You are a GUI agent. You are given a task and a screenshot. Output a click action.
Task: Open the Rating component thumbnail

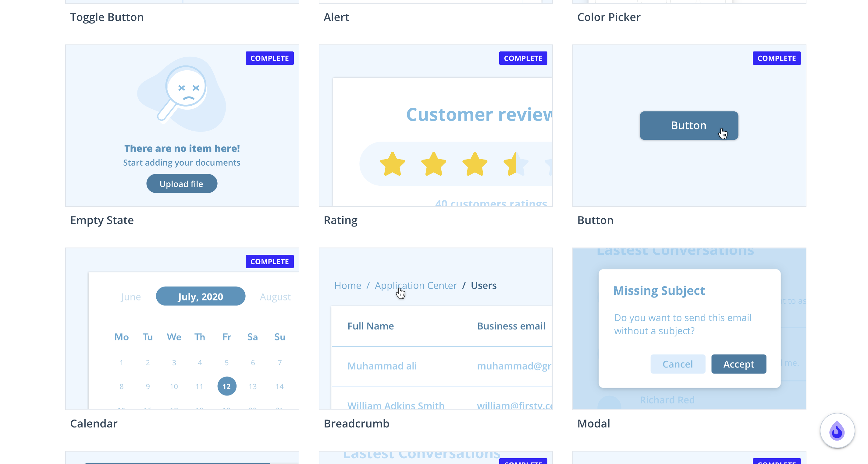tap(436, 125)
